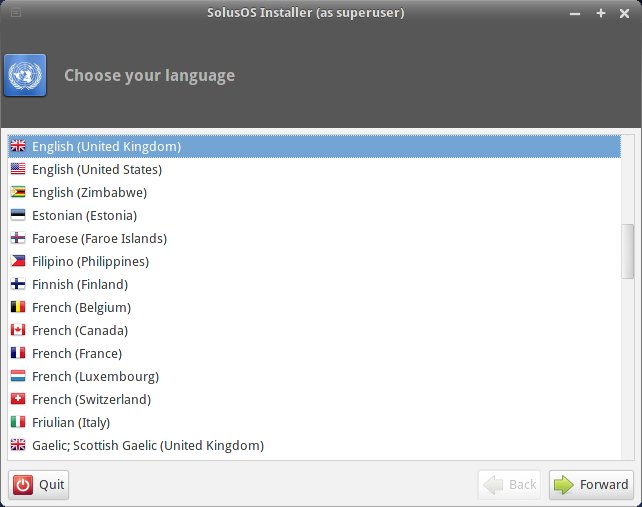Click the Finland flag icon

[18, 283]
